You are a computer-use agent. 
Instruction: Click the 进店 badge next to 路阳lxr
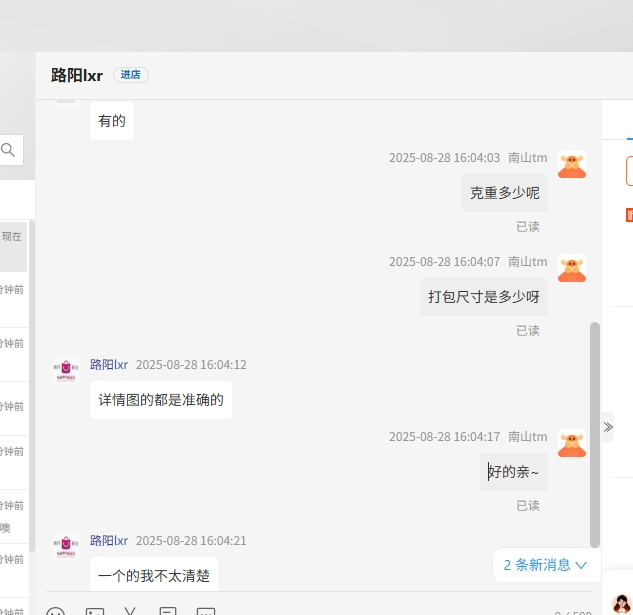[130, 75]
